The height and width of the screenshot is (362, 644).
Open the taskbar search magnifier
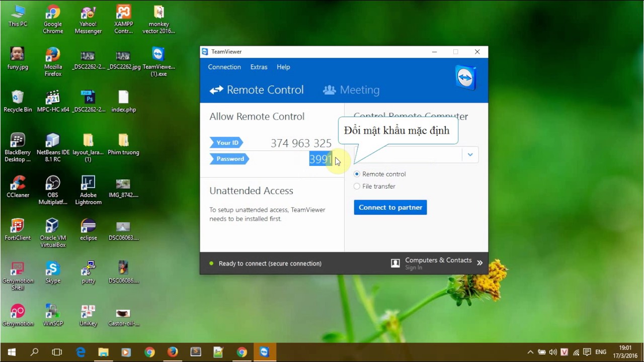click(34, 352)
